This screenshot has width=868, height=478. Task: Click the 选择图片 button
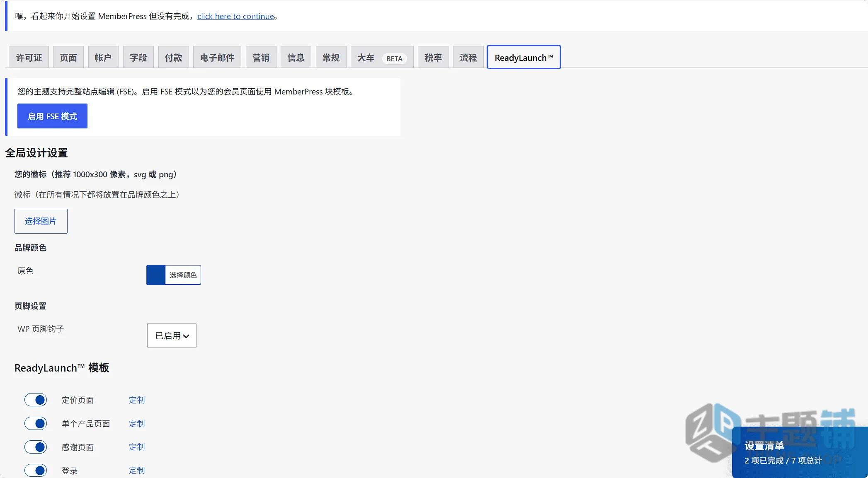[x=41, y=221]
